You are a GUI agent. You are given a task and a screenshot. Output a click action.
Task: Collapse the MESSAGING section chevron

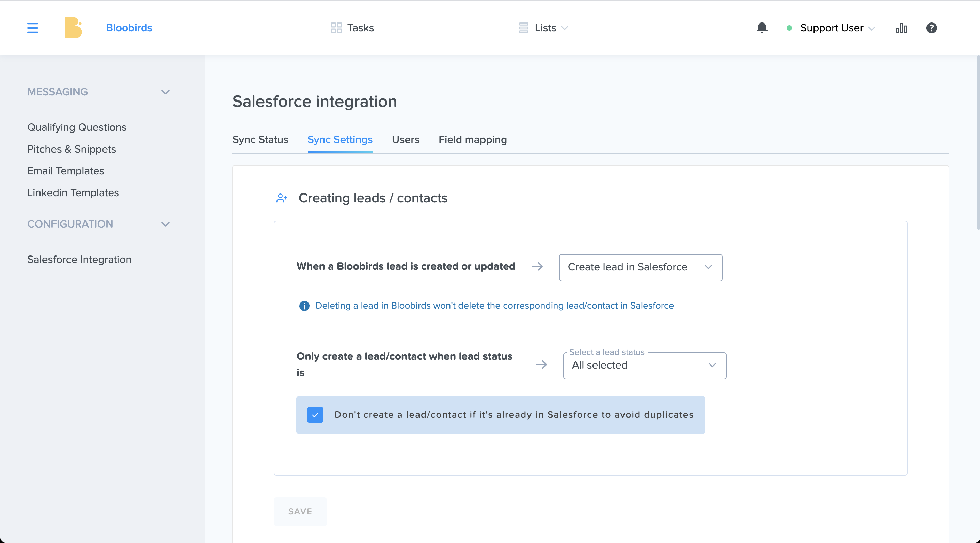coord(165,92)
